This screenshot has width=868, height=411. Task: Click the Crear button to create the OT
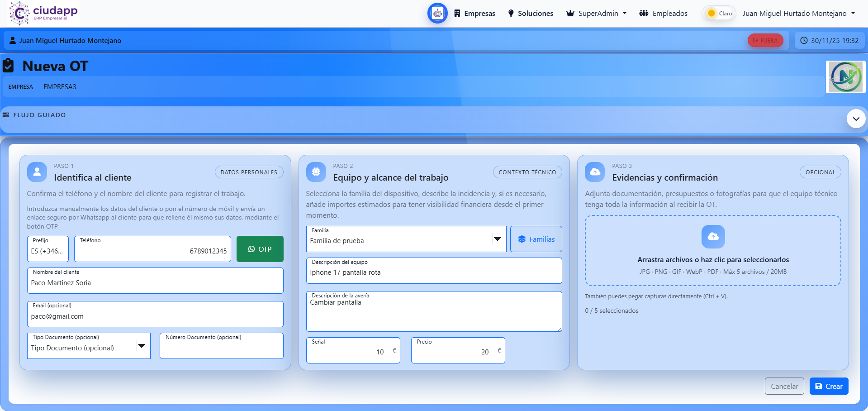829,386
